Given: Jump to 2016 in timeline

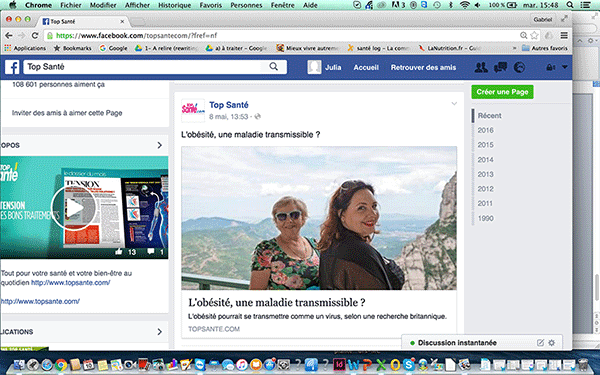Looking at the screenshot, I should pyautogui.click(x=485, y=130).
